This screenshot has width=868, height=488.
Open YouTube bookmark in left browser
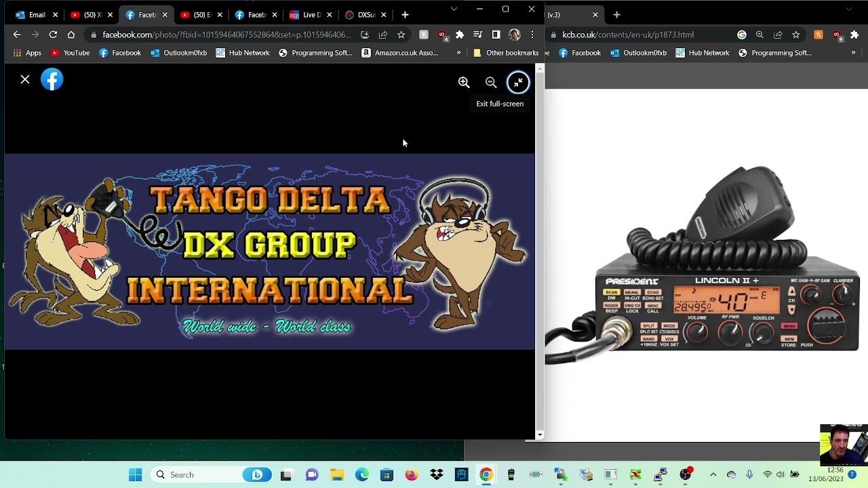(x=70, y=53)
